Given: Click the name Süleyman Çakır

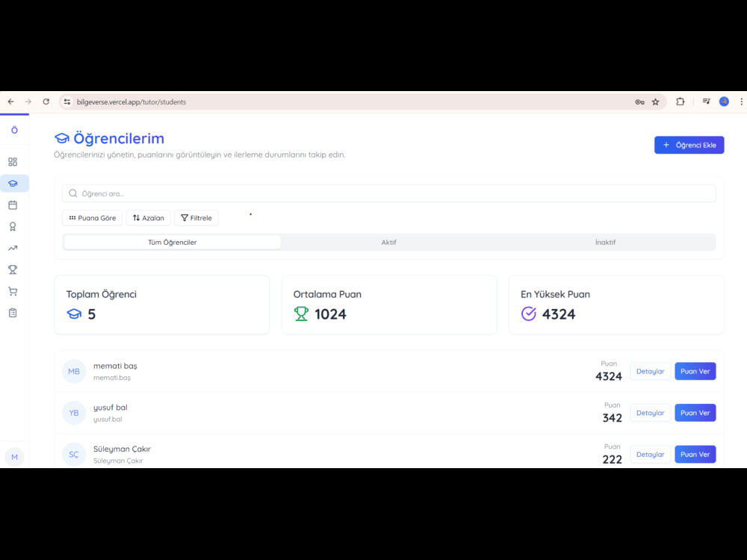Looking at the screenshot, I should click(122, 449).
